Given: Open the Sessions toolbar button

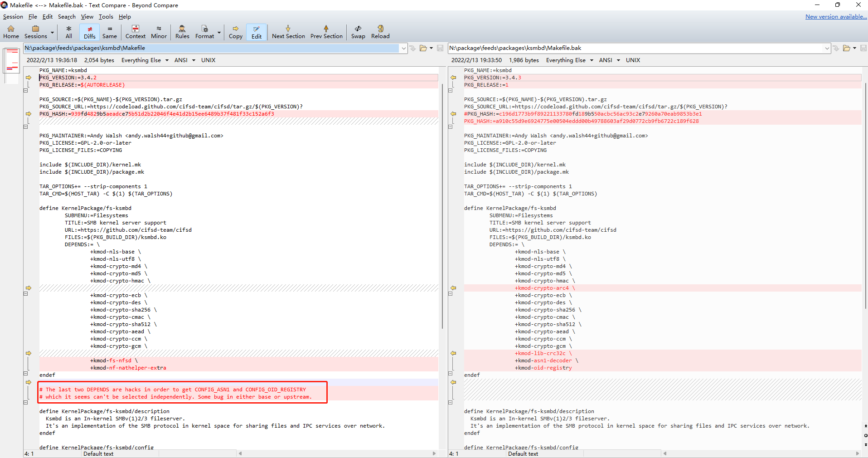Looking at the screenshot, I should [35, 32].
